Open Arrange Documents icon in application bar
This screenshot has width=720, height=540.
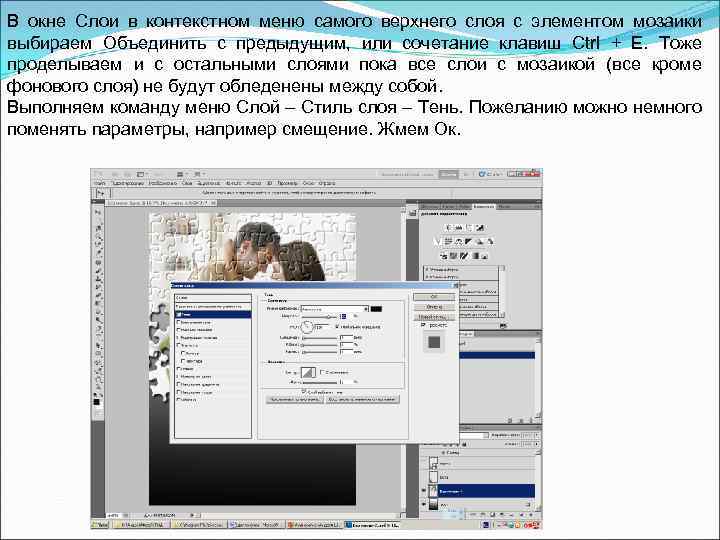tap(180, 174)
